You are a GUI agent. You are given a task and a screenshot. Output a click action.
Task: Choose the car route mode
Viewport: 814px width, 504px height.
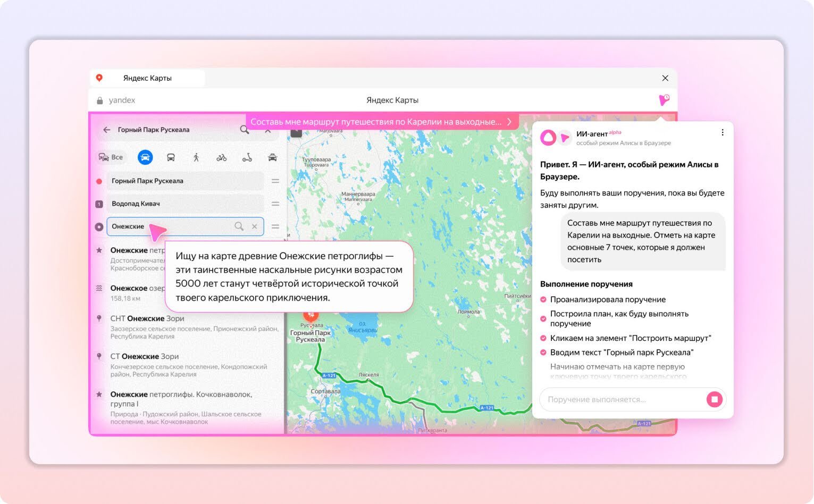tap(145, 157)
